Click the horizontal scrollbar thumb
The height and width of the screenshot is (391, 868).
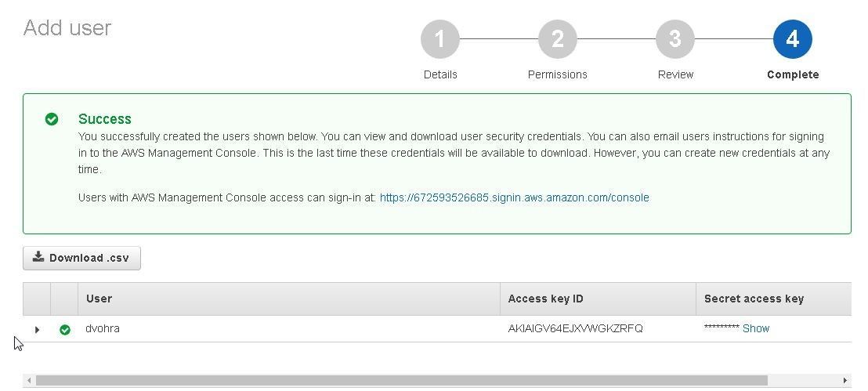pyautogui.click(x=402, y=381)
